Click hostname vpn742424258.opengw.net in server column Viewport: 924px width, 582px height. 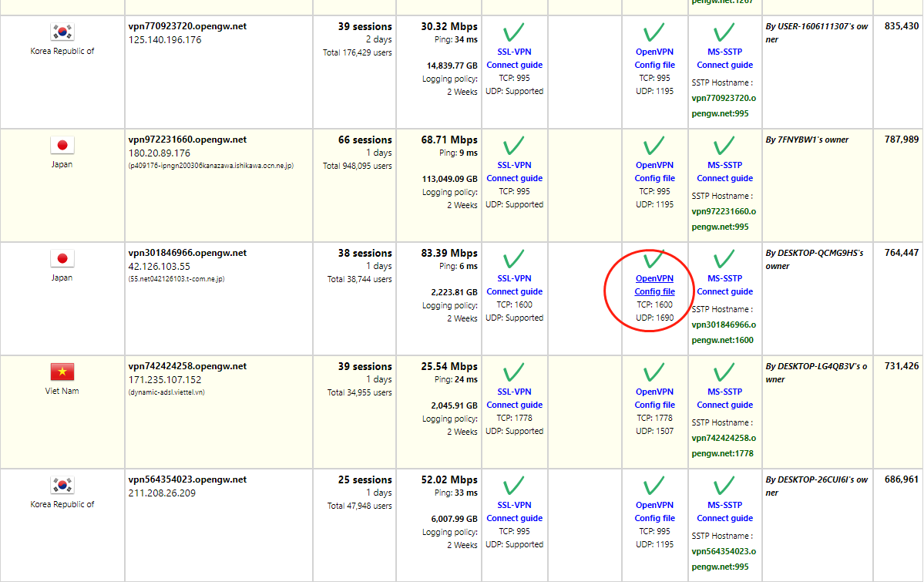[x=187, y=366]
